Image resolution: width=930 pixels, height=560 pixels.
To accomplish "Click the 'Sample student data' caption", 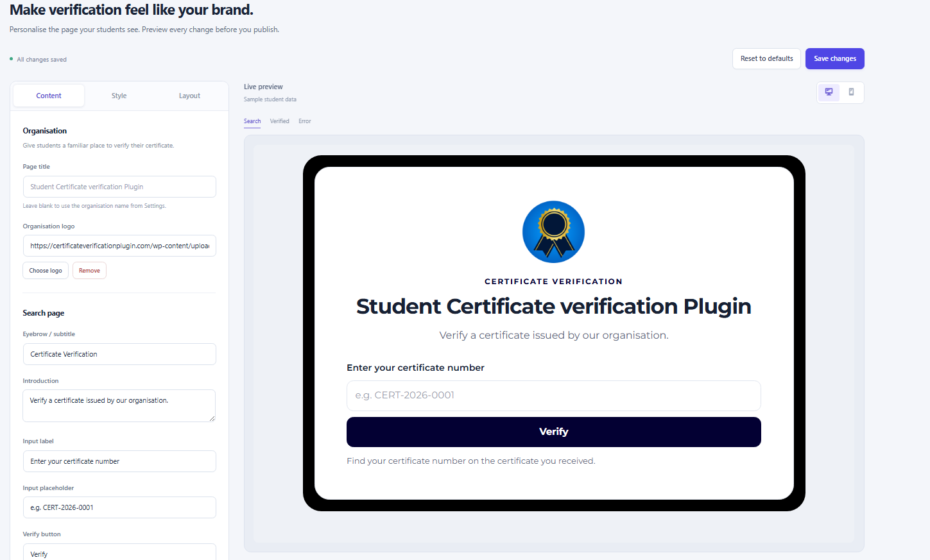I will pyautogui.click(x=270, y=99).
